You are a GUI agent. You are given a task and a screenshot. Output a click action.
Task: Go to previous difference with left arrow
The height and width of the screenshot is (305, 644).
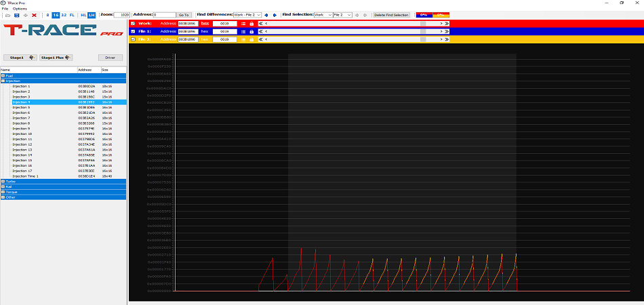coord(266,14)
